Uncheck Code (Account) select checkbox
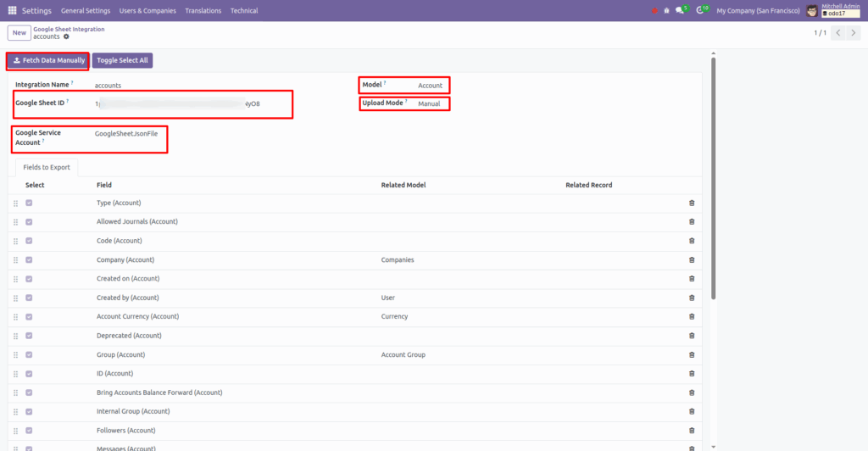 (x=29, y=241)
